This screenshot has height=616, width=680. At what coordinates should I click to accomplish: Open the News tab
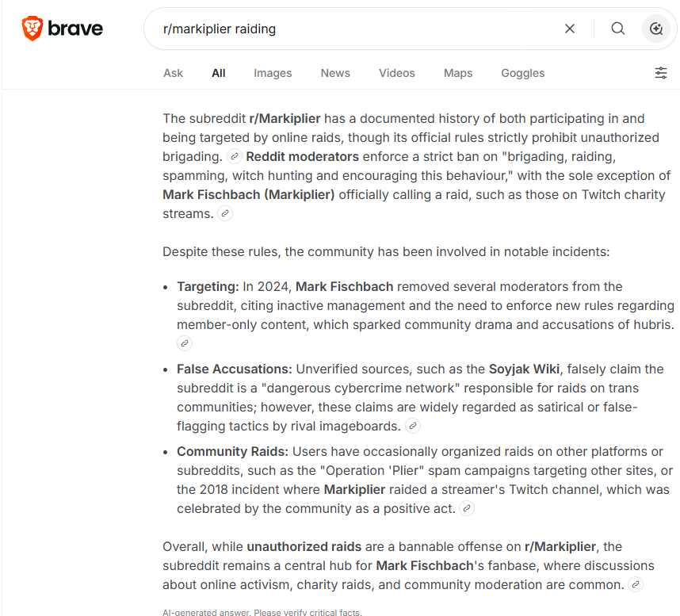[335, 73]
